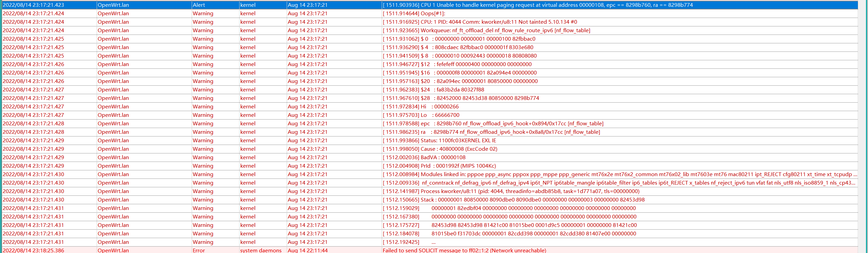Click the 'Alert' severity cell
The width and height of the screenshot is (868, 253).
[199, 5]
